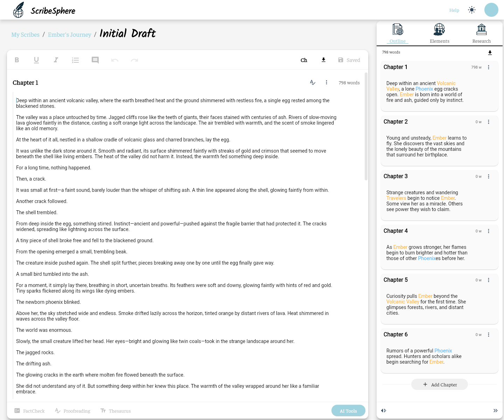Click the Volcanic Valley element link in Chapter 1
Viewport: 504px width, 420px height.
[421, 86]
